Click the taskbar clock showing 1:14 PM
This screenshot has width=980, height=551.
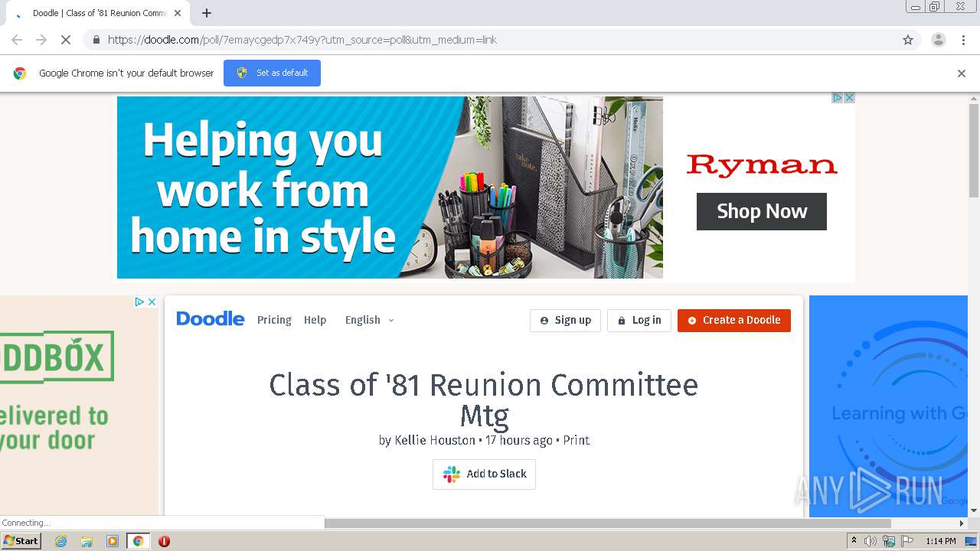click(x=941, y=541)
